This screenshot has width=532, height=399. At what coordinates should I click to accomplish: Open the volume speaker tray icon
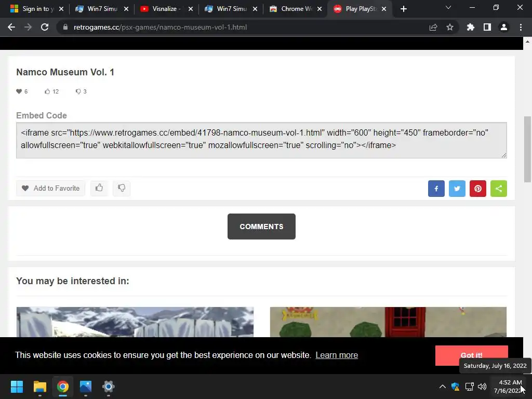pyautogui.click(x=482, y=387)
